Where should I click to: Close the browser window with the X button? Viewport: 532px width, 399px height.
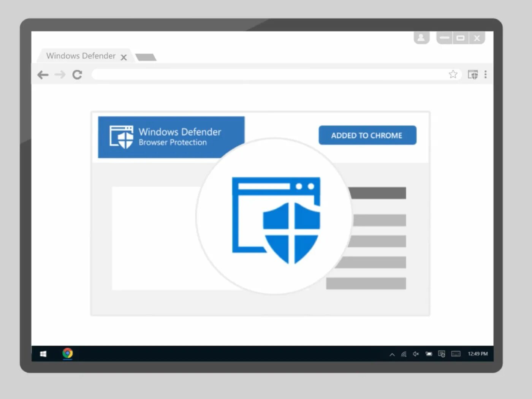477,38
